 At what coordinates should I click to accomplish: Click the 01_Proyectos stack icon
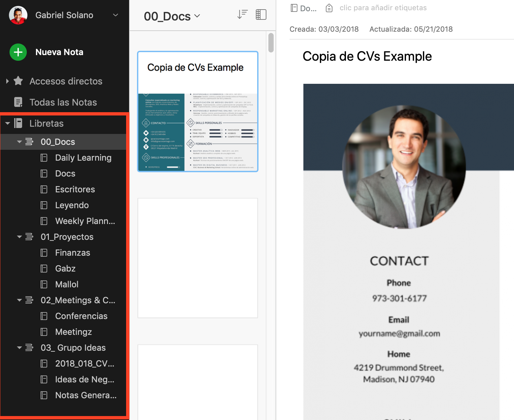pos(29,237)
